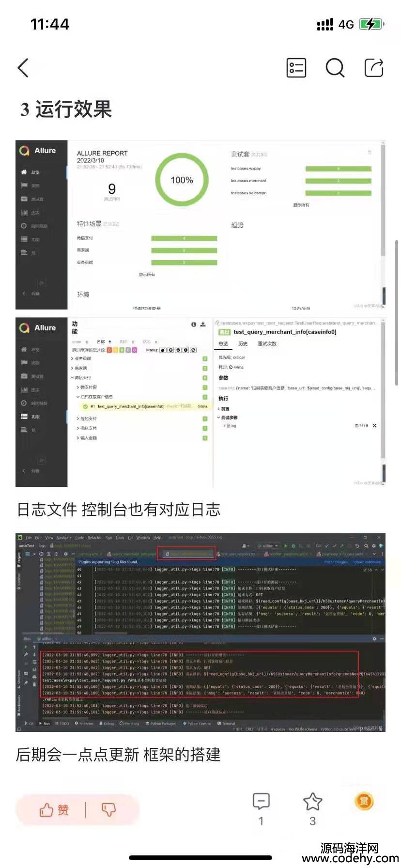Select the test_user_request.py editor tab
This screenshot has width=401, height=868.
point(236,554)
